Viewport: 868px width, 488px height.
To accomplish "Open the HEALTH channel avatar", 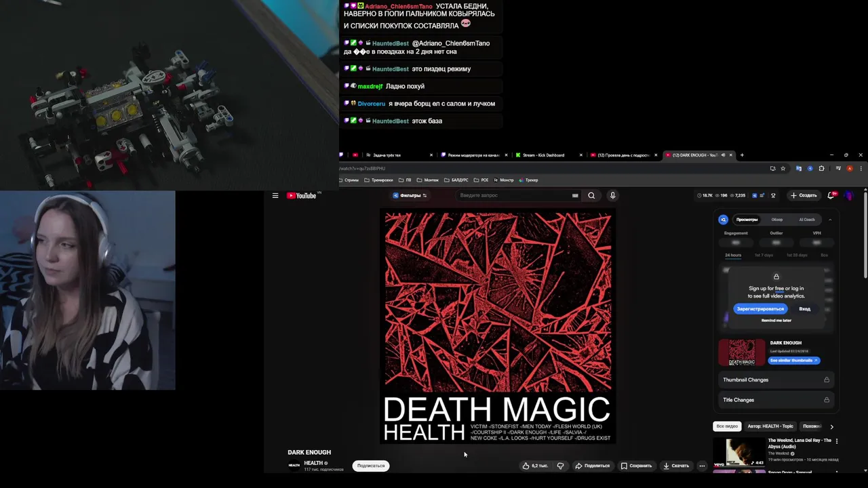I will tap(294, 465).
